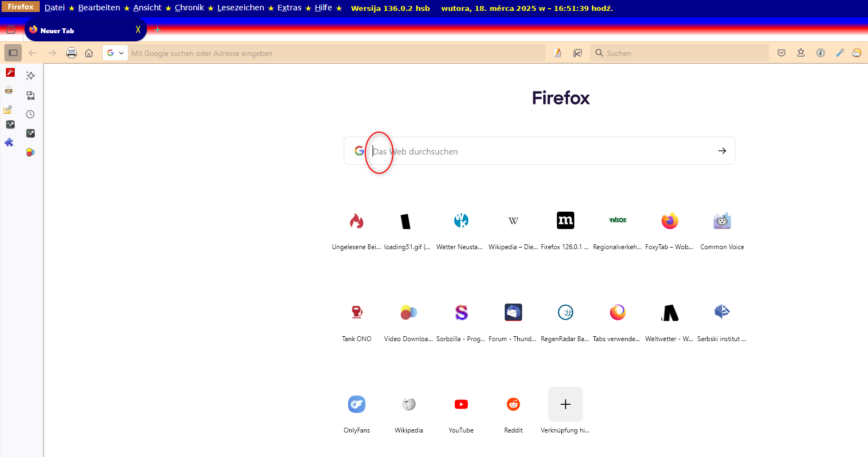Open the blue wrench tool icon
Image resolution: width=868 pixels, height=457 pixels.
click(840, 53)
